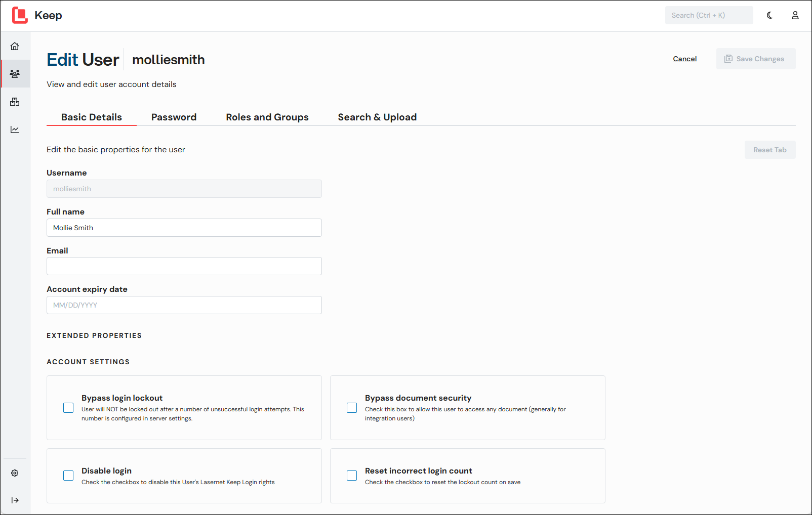Click the Reset Tab button
The width and height of the screenshot is (812, 515).
point(770,150)
